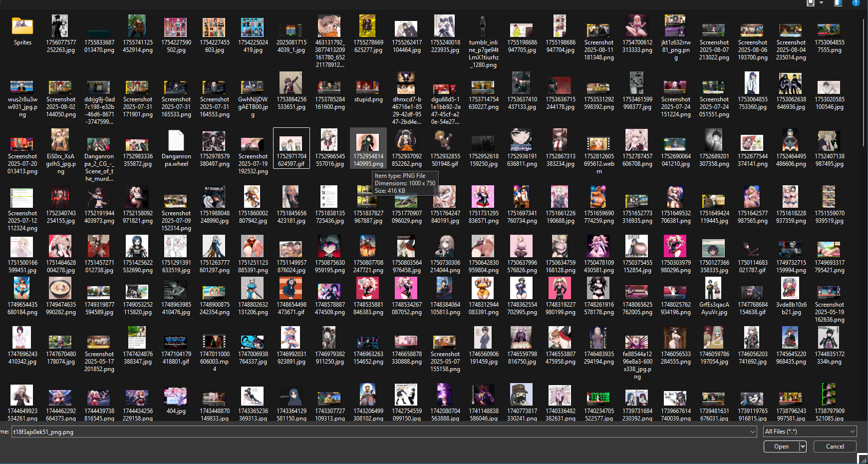Select the tumblr_inline file ending _1280.png

(x=484, y=26)
